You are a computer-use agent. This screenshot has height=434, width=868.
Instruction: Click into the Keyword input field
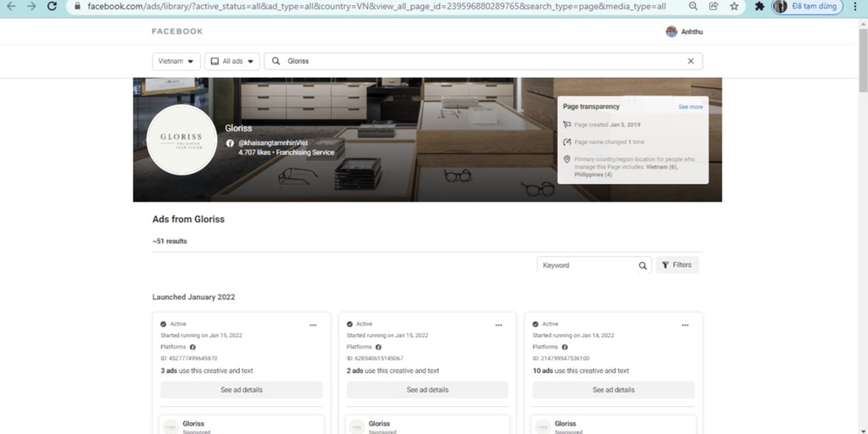[x=587, y=265]
